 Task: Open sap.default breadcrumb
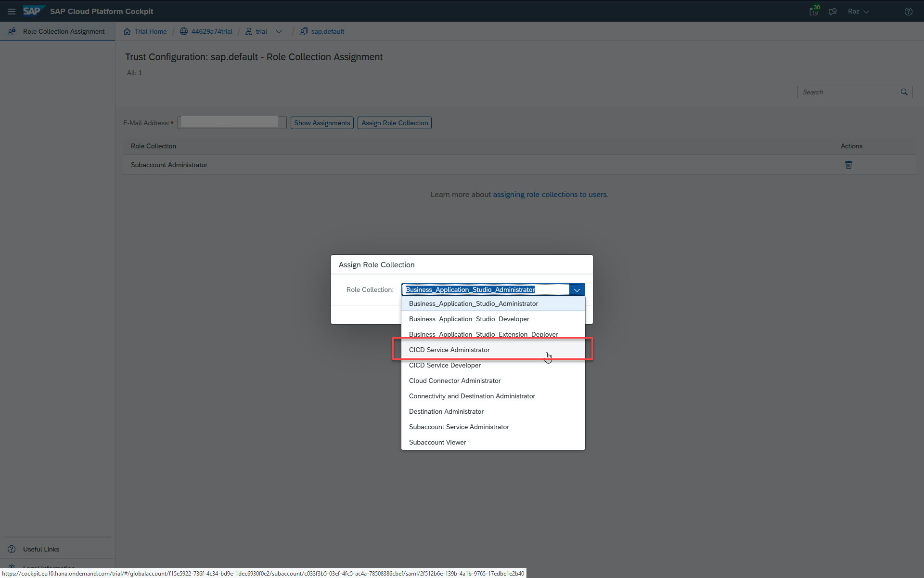click(327, 31)
